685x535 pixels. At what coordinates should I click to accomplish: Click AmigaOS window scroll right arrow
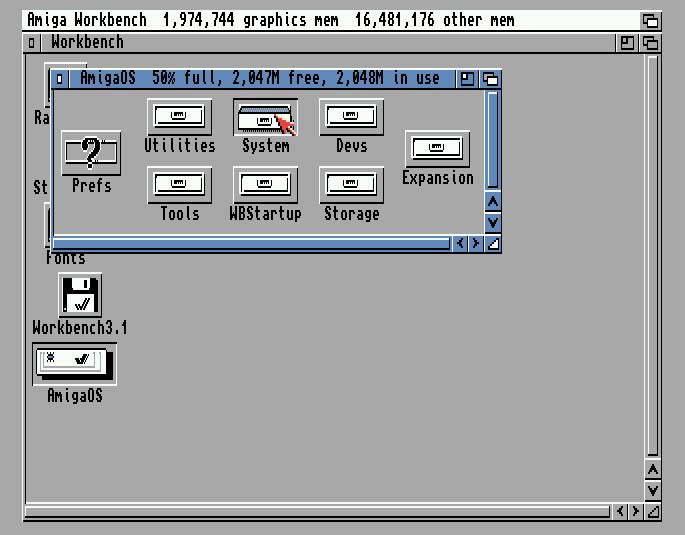pos(475,243)
